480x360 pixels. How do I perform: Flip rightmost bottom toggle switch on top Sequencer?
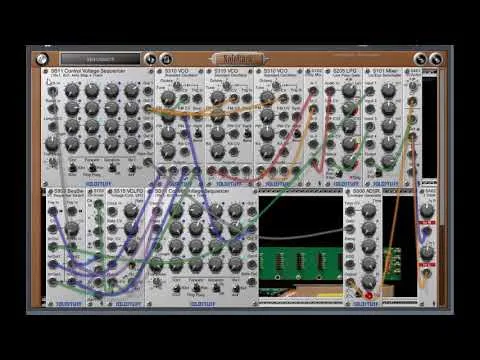pos(132,168)
